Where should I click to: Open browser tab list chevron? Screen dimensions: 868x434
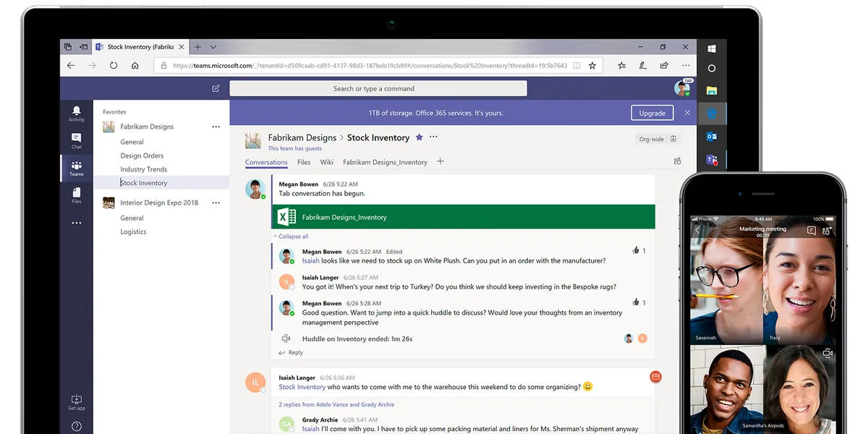pyautogui.click(x=213, y=47)
